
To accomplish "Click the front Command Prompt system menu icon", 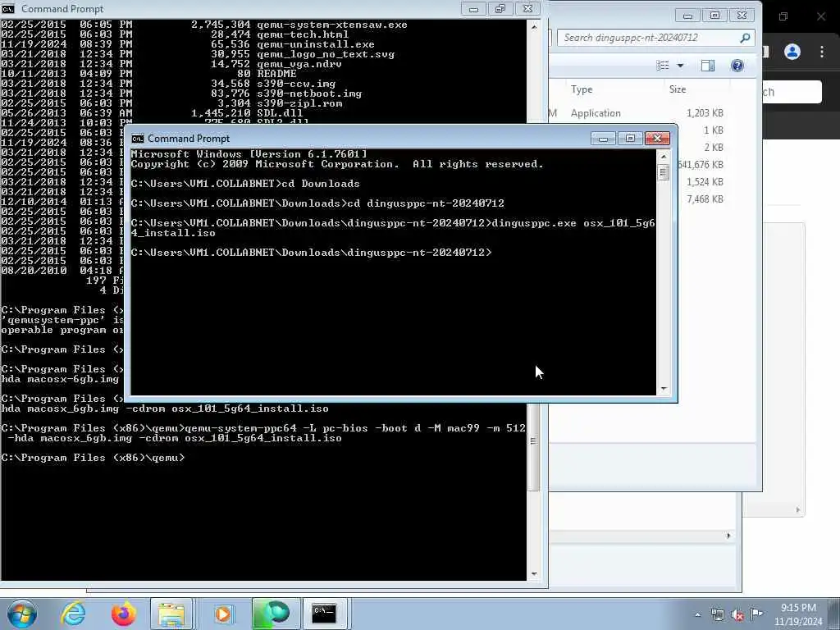I will pyautogui.click(x=138, y=139).
